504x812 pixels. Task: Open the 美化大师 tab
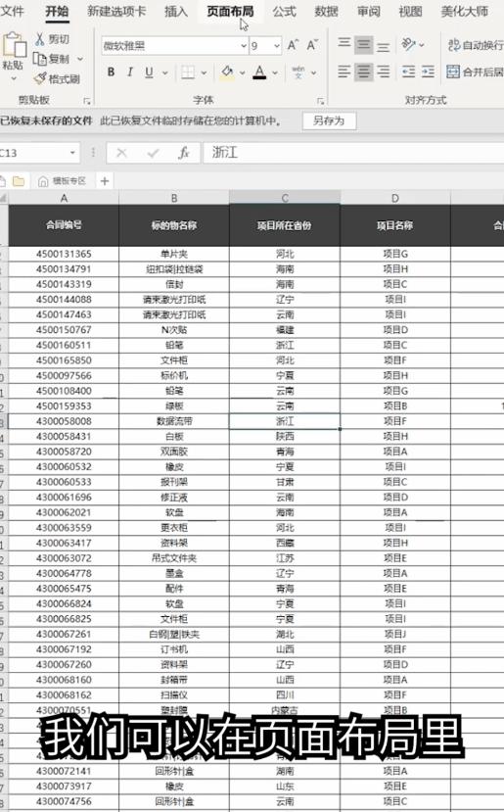(464, 11)
